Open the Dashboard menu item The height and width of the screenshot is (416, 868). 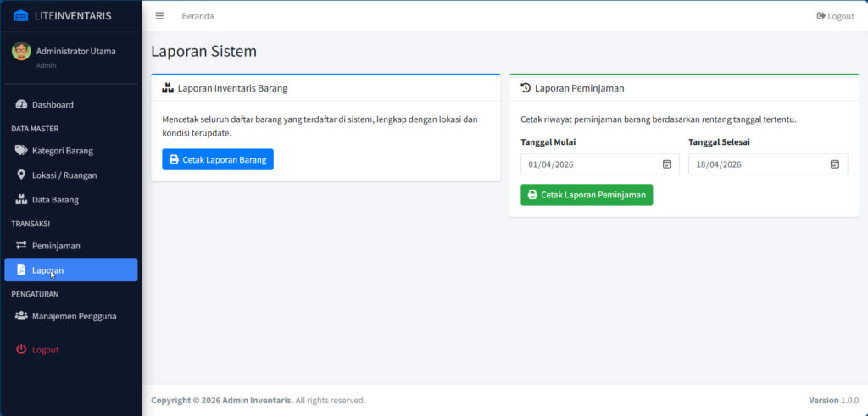(x=53, y=105)
